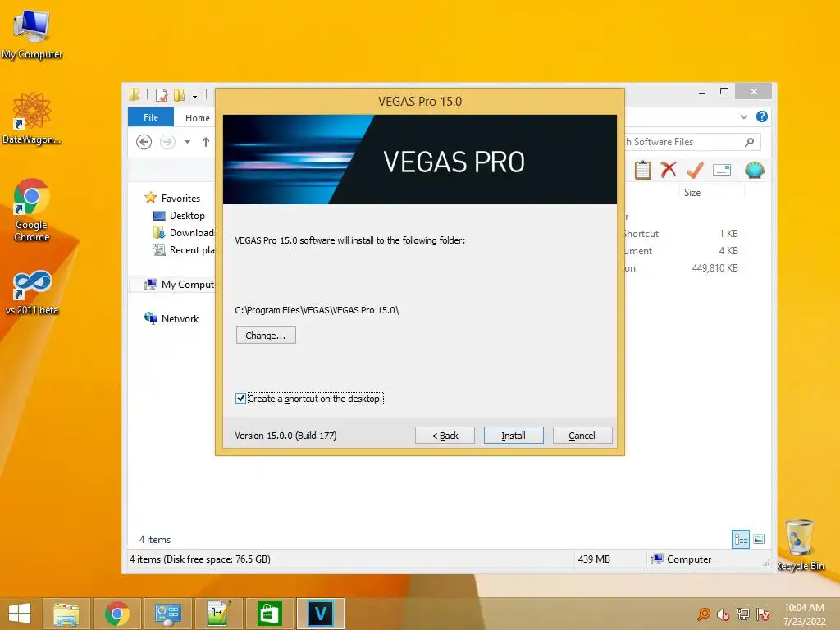Click the Properties icon in quick access toolbar

162,95
